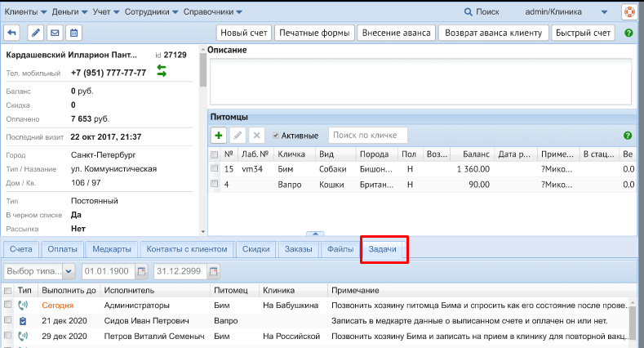Select checkbox for task dated 21 дек 2020
644x348 pixels.
(7, 321)
